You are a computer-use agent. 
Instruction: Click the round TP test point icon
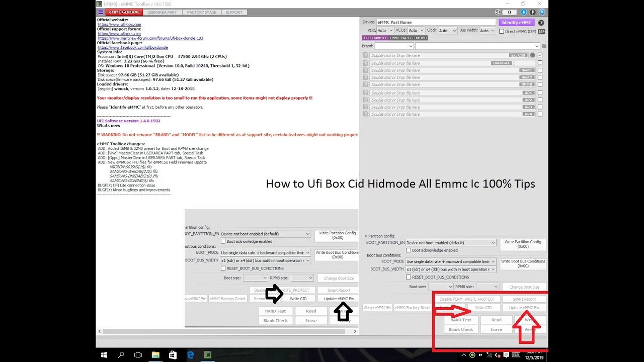[x=541, y=23]
